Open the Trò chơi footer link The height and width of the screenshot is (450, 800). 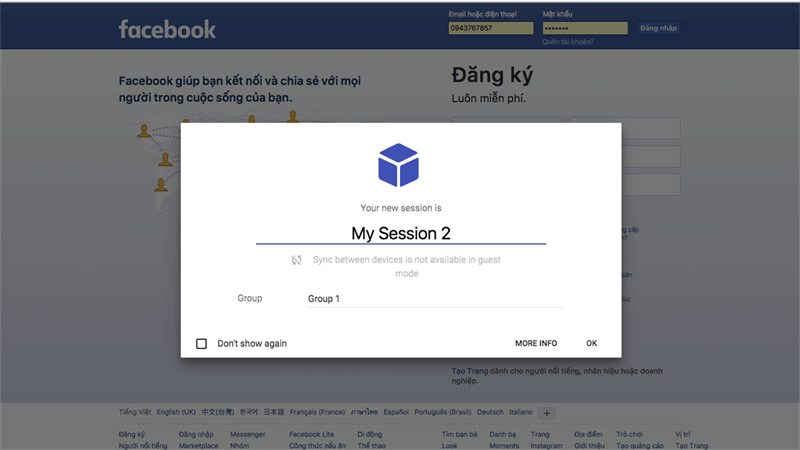(x=629, y=434)
